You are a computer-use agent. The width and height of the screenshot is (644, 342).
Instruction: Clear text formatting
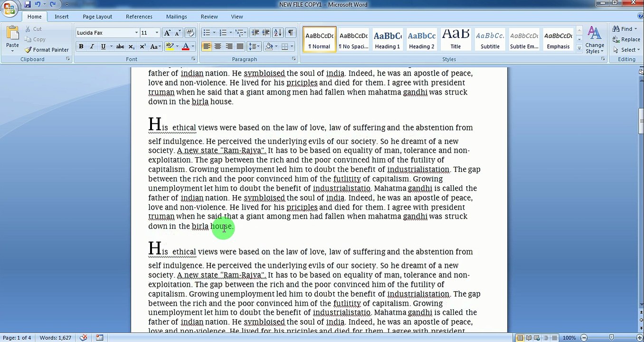pos(190,33)
